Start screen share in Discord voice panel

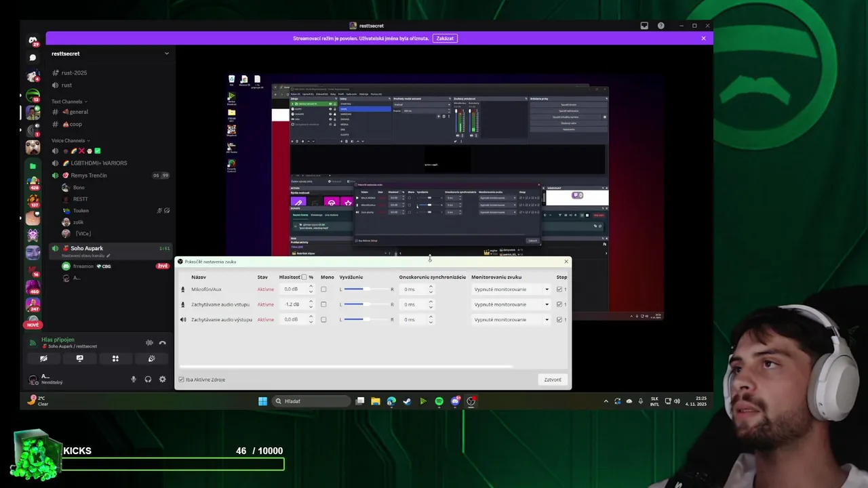79,359
